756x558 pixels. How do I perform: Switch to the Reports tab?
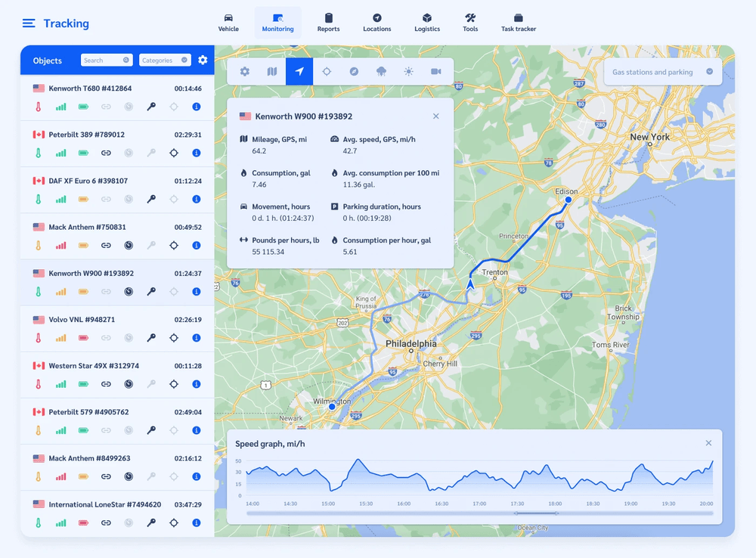328,23
